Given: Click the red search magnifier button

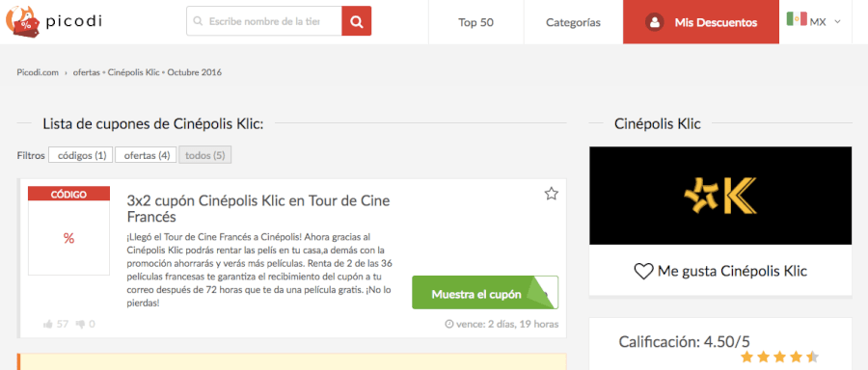Looking at the screenshot, I should [357, 21].
